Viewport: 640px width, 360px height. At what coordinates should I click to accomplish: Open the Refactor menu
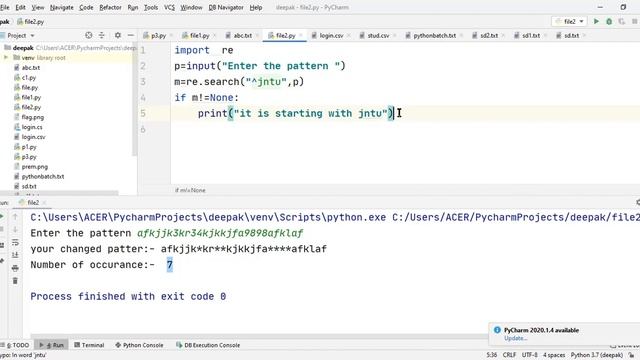(110, 7)
